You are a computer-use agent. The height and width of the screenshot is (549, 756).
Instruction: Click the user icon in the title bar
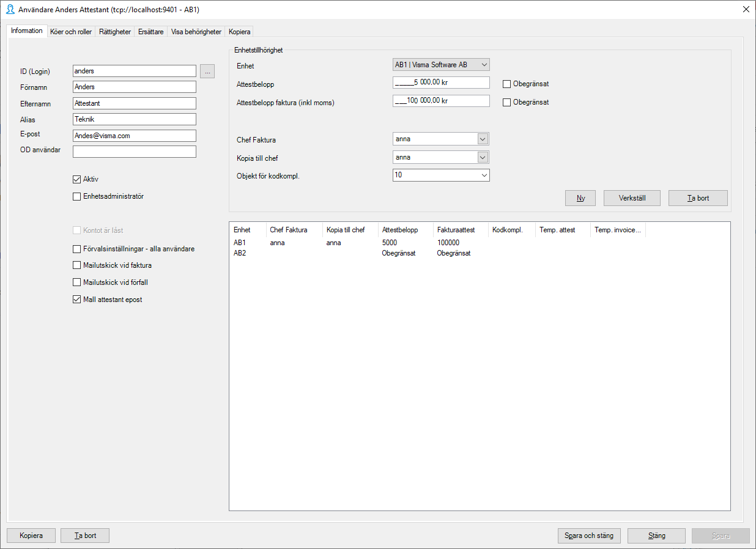pos(9,9)
